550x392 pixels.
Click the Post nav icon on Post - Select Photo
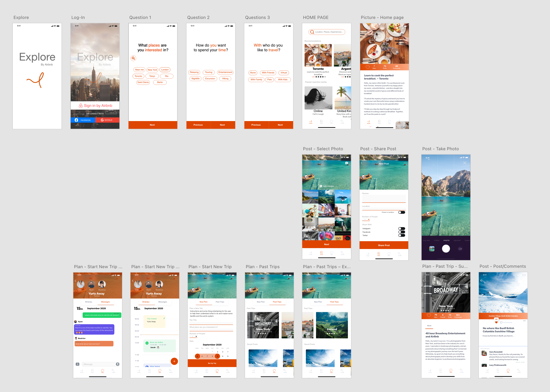coord(321,253)
